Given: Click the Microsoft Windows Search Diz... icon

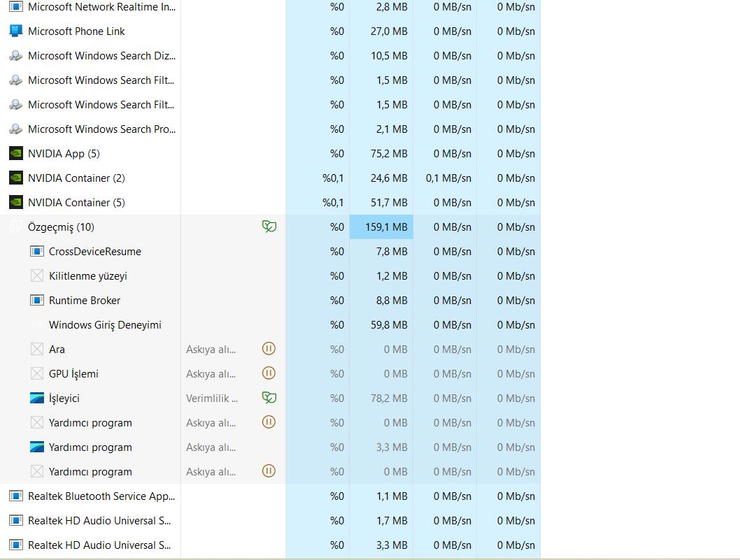Looking at the screenshot, I should (x=16, y=56).
